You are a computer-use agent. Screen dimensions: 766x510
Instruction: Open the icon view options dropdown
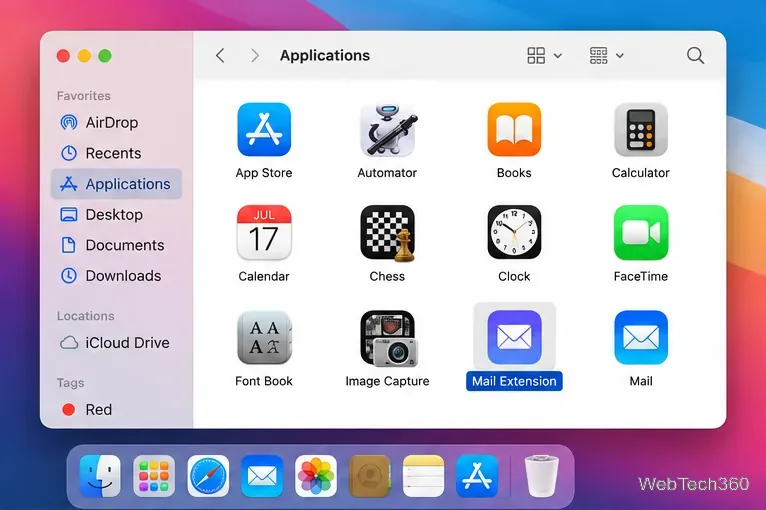(x=544, y=56)
